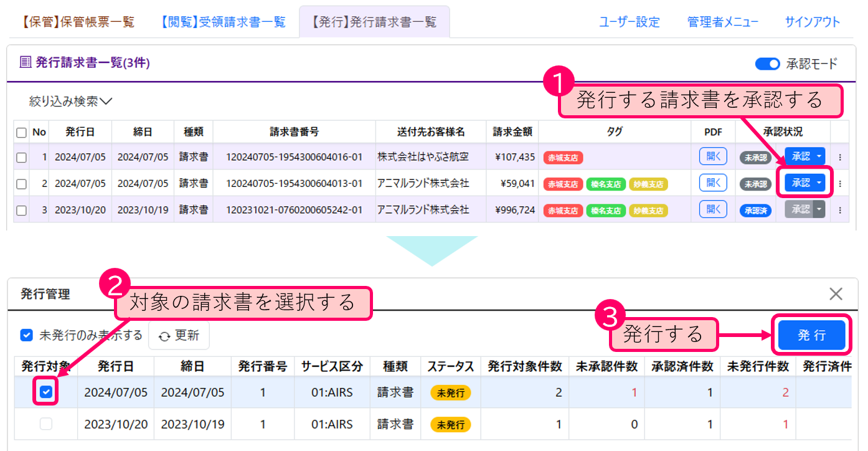This screenshot has width=868, height=451.
Task: Click the blue 発行 button
Action: [x=811, y=335]
